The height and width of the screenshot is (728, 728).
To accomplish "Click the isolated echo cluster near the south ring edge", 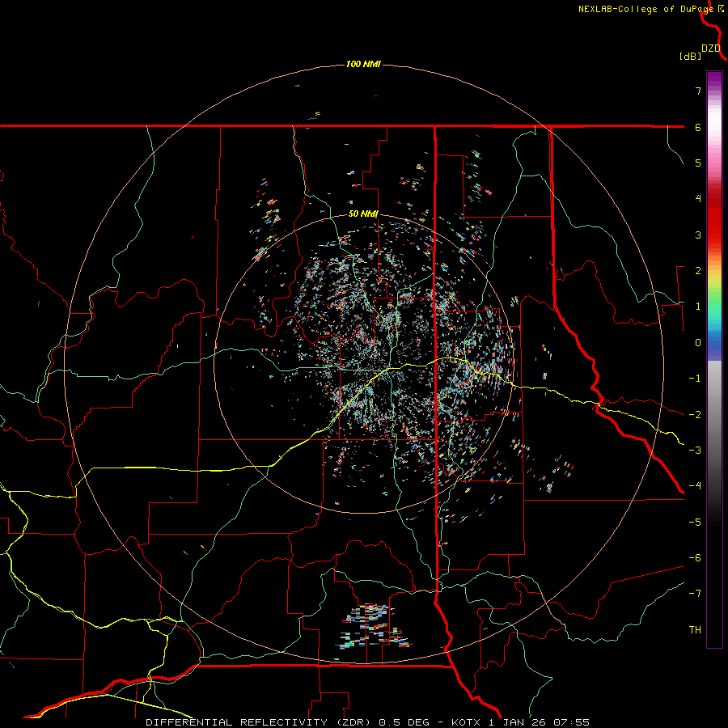I will click(374, 625).
